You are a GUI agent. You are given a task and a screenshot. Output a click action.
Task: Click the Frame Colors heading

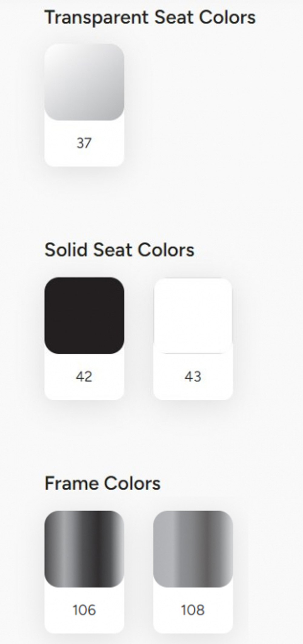click(102, 483)
